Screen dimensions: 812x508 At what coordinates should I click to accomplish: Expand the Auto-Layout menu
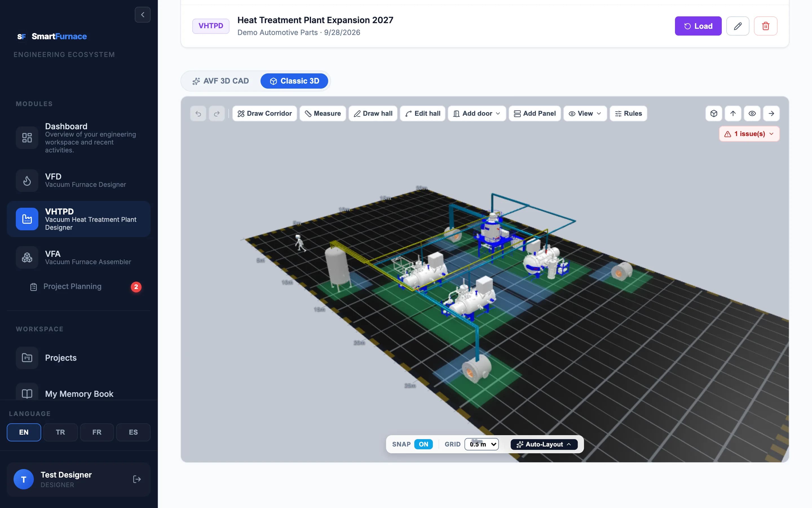pos(544,444)
